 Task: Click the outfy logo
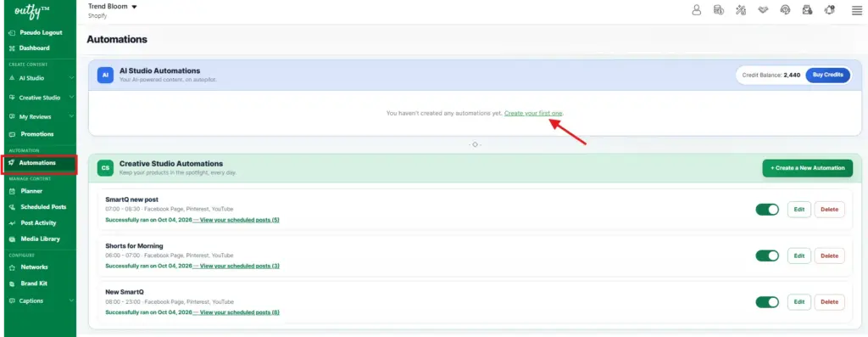[x=33, y=12]
